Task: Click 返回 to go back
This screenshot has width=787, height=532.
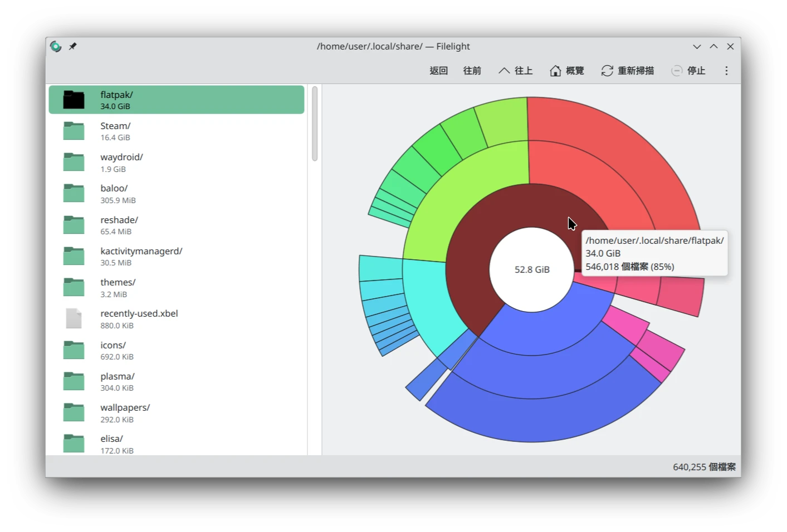Action: click(x=438, y=71)
